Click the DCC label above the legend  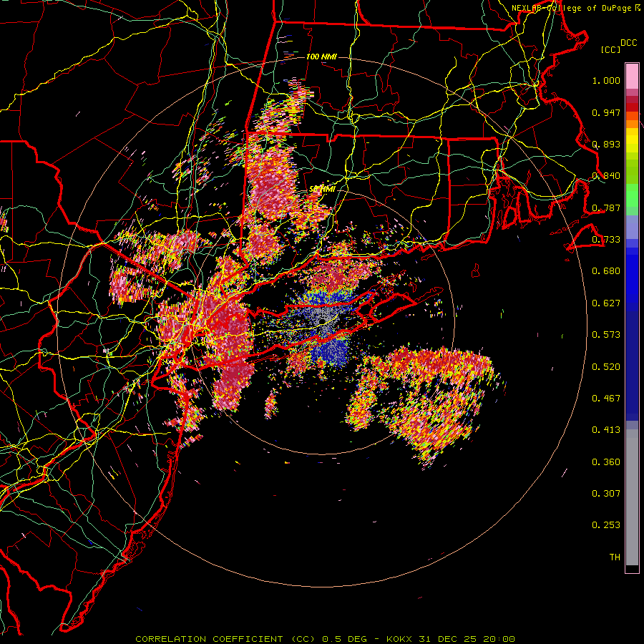628,43
